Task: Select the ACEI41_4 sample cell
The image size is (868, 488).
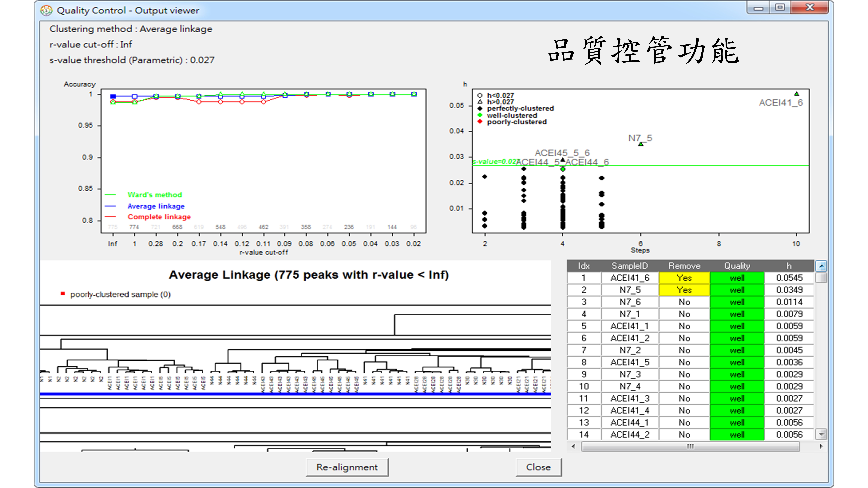Action: point(630,411)
